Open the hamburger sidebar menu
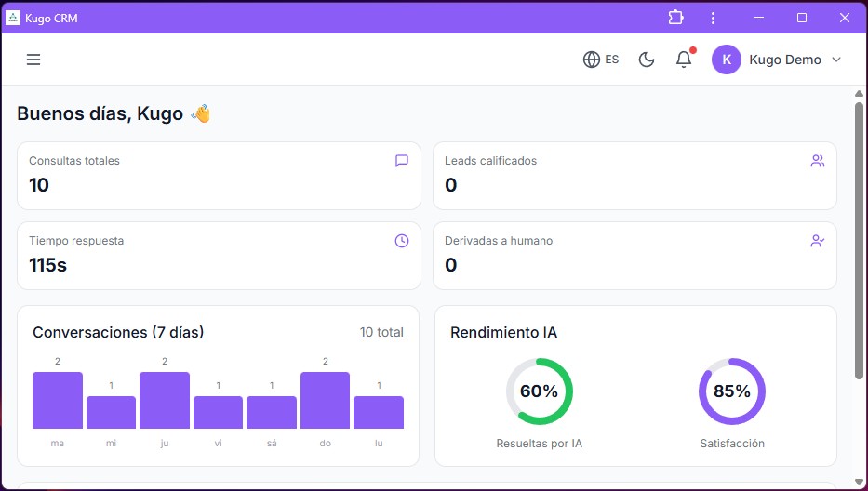868x491 pixels. coord(33,60)
